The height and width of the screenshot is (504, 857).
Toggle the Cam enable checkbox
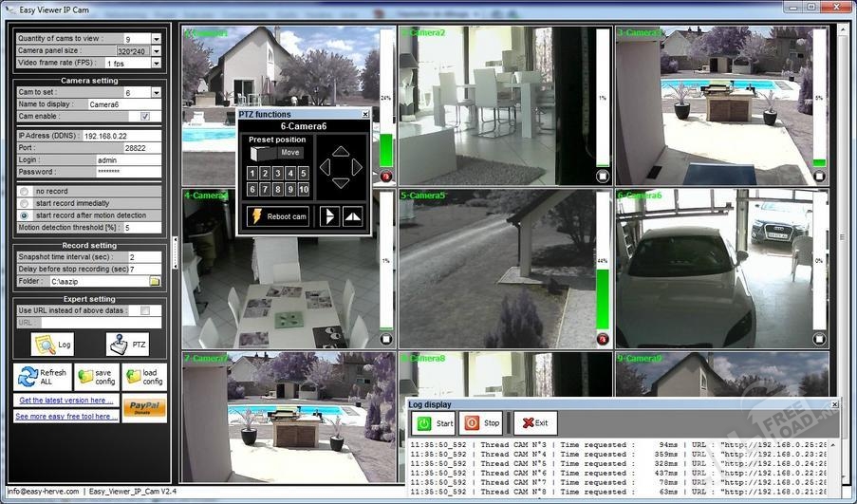pos(145,116)
